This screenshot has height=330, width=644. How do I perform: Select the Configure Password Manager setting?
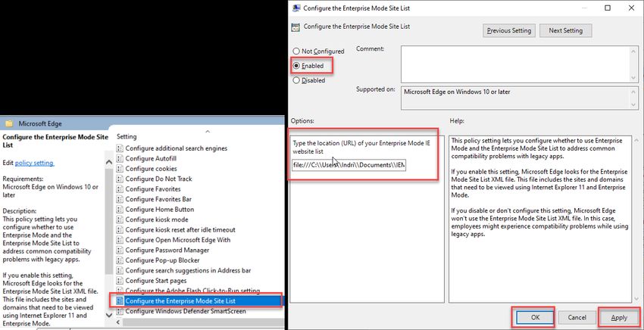tap(167, 250)
